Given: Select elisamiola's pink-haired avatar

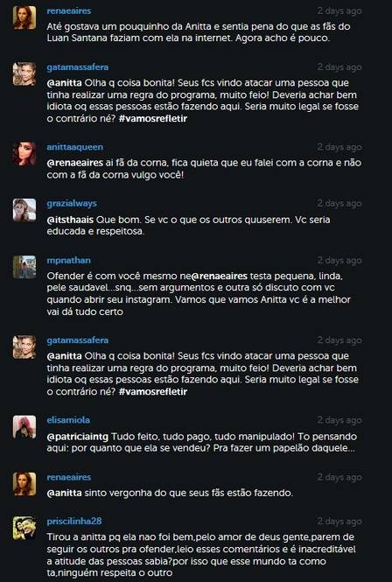Looking at the screenshot, I should [24, 427].
